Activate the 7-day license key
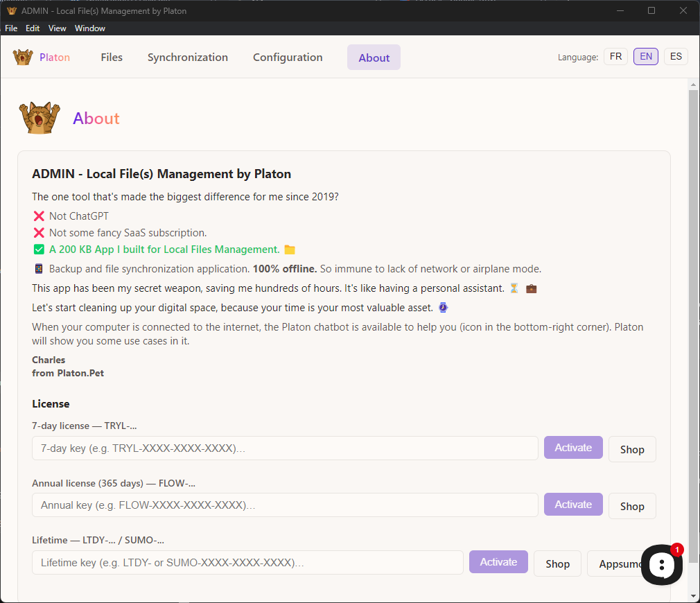The height and width of the screenshot is (603, 700). pos(573,448)
